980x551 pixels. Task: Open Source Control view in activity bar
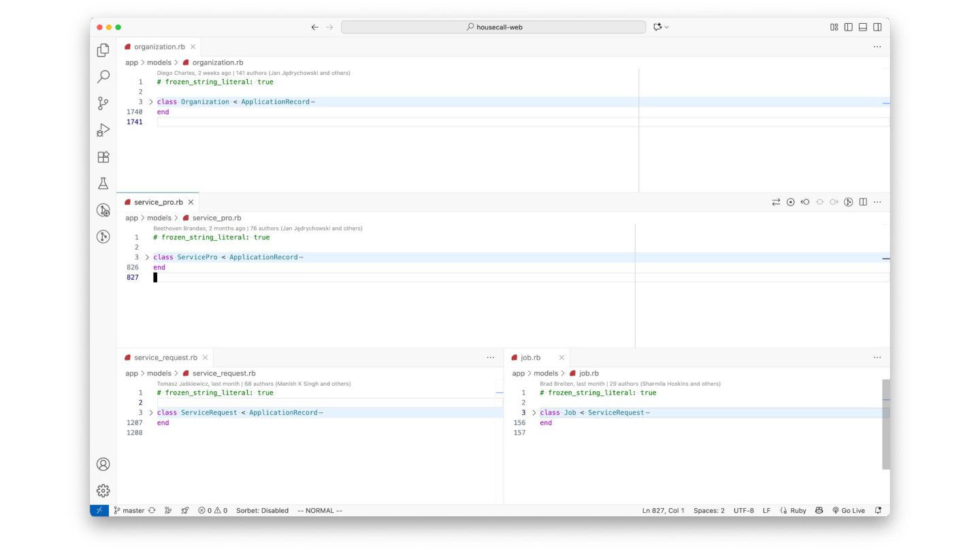103,103
